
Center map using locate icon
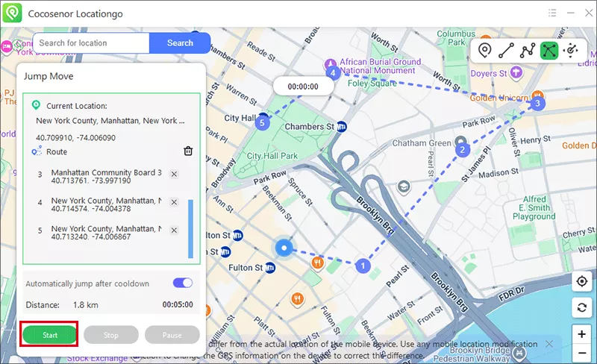click(x=582, y=282)
